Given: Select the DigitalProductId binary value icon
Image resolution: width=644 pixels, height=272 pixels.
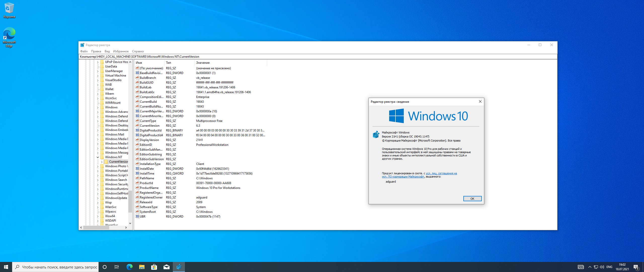Looking at the screenshot, I should 137,130.
